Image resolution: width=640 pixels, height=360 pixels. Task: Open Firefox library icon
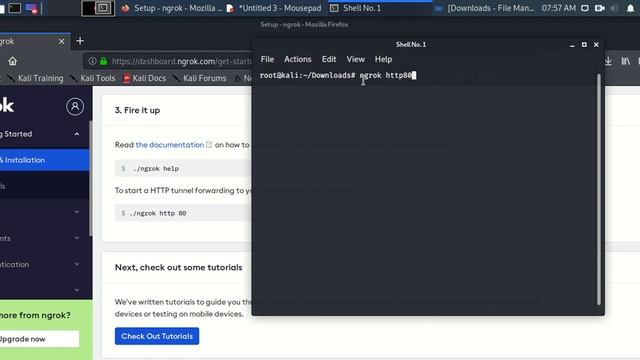(x=626, y=61)
